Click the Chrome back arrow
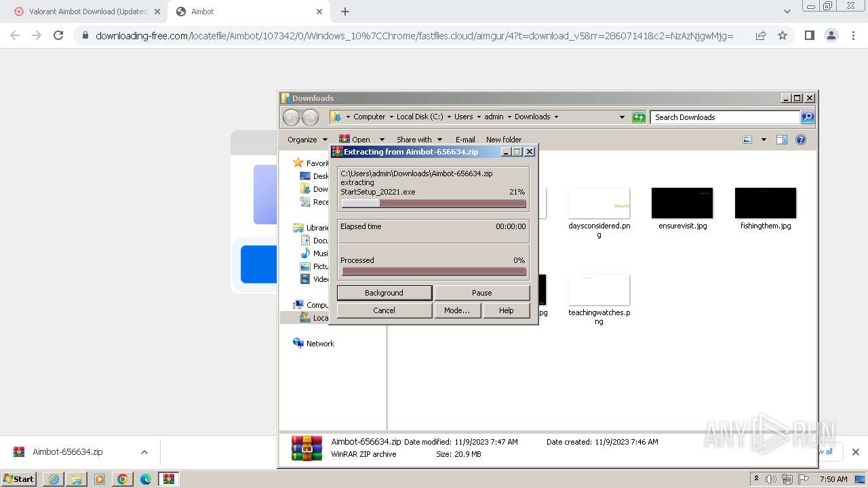868x488 pixels. tap(15, 35)
